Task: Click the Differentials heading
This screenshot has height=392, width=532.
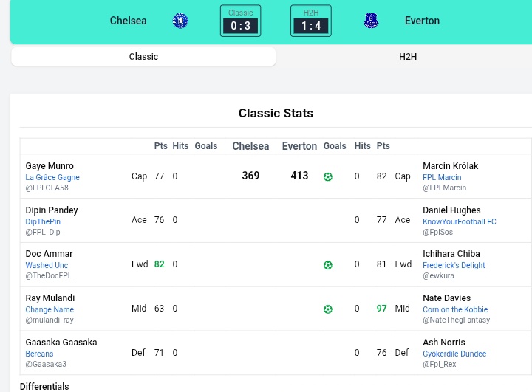Action: click(44, 387)
